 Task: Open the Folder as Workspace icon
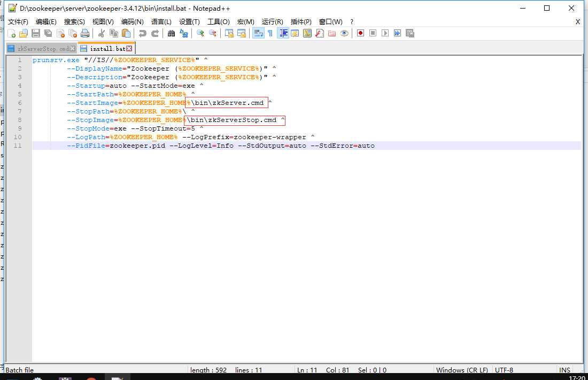[332, 33]
